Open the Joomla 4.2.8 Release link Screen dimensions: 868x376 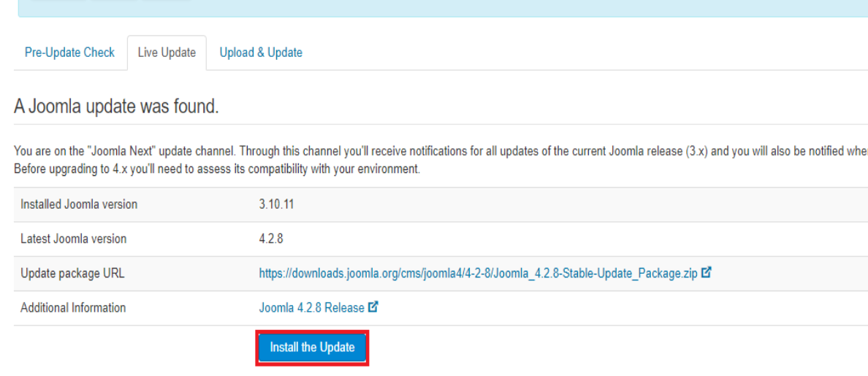312,307
